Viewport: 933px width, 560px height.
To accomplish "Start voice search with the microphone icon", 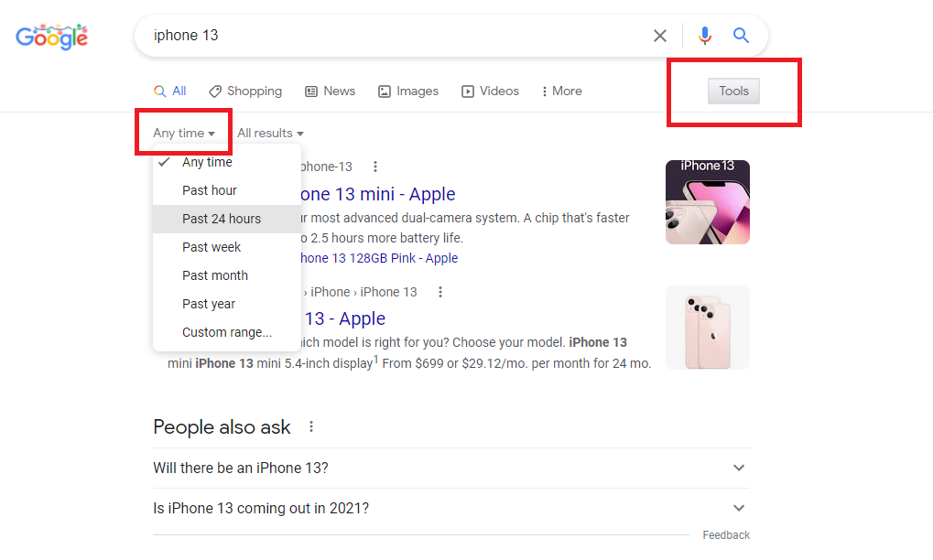I will point(704,36).
